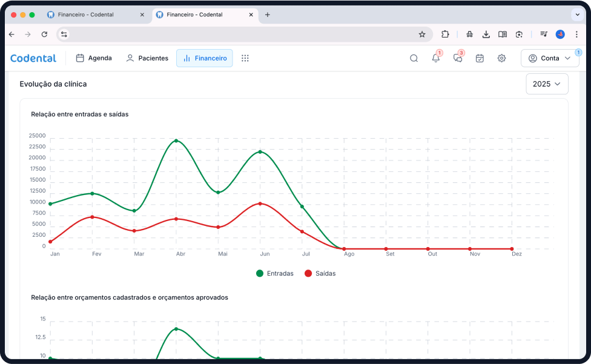Go to Pacientes menu item

tap(147, 58)
